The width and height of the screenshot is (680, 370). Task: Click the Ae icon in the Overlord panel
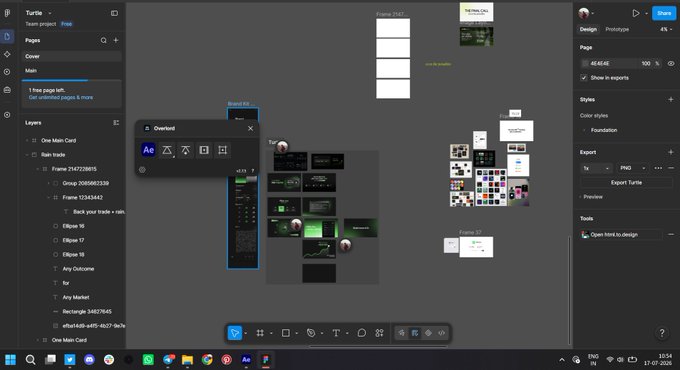coord(148,150)
